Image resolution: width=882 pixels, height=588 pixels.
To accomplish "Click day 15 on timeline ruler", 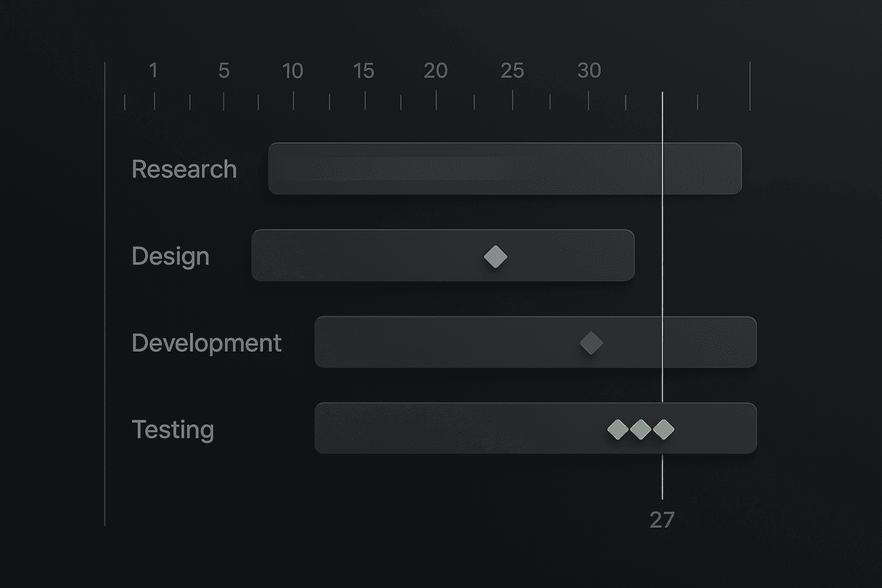I will (363, 71).
